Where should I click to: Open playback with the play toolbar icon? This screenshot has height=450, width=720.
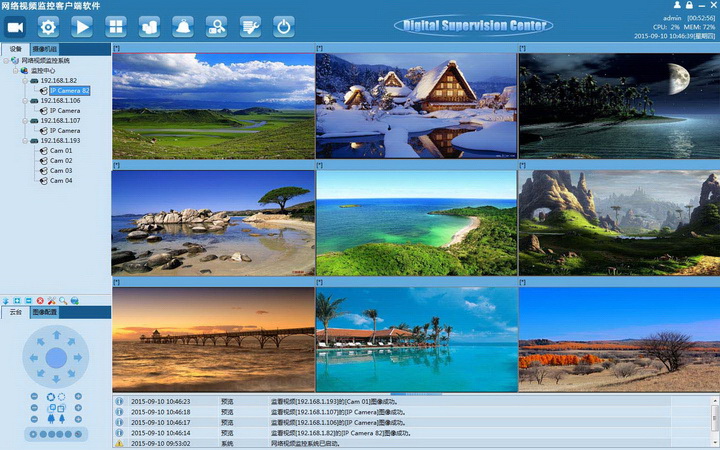[82, 27]
